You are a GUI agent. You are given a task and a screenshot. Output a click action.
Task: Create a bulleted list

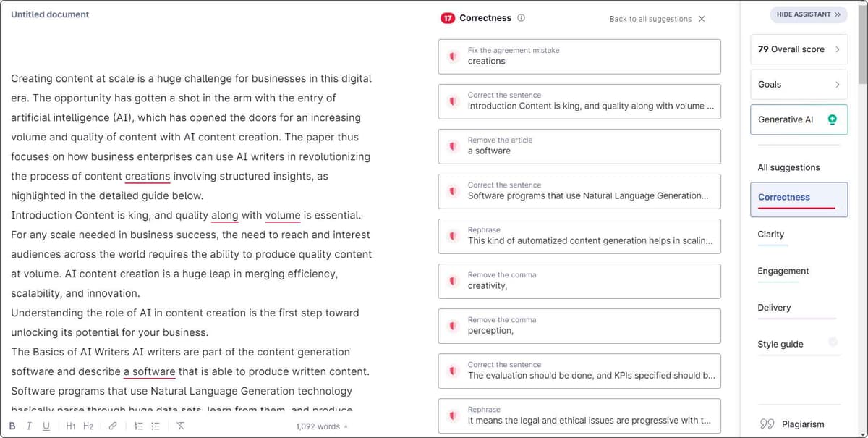(155, 426)
